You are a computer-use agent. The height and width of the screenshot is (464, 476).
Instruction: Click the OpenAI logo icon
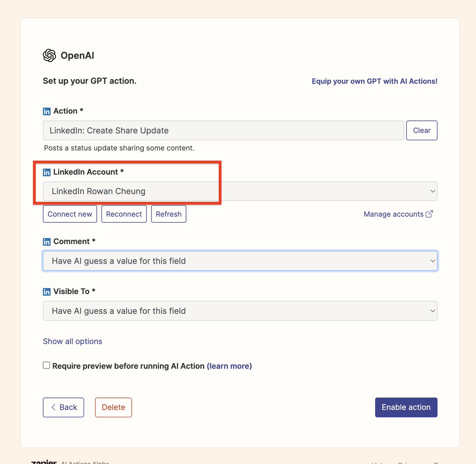50,55
